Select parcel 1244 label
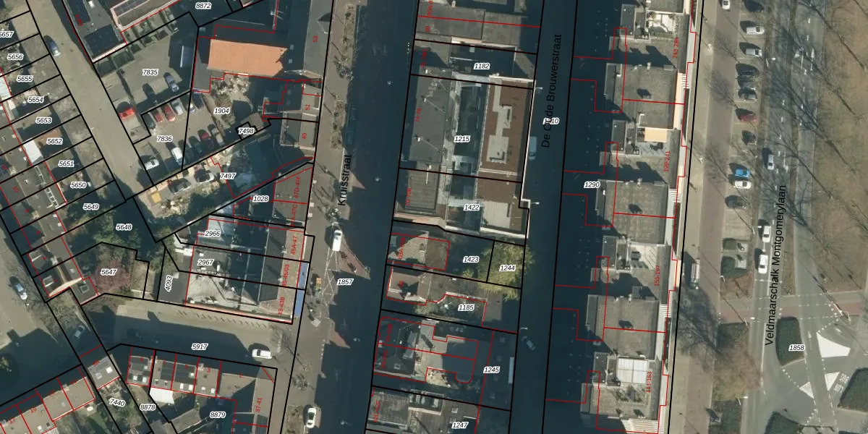868x434 pixels. tap(508, 268)
